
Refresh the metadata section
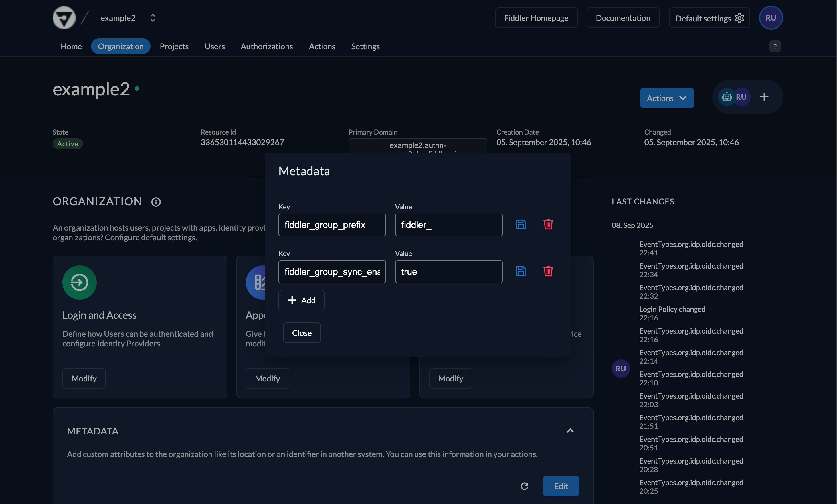click(525, 486)
